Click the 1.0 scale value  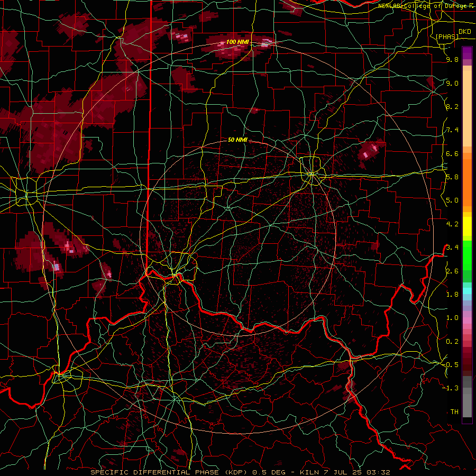click(452, 317)
